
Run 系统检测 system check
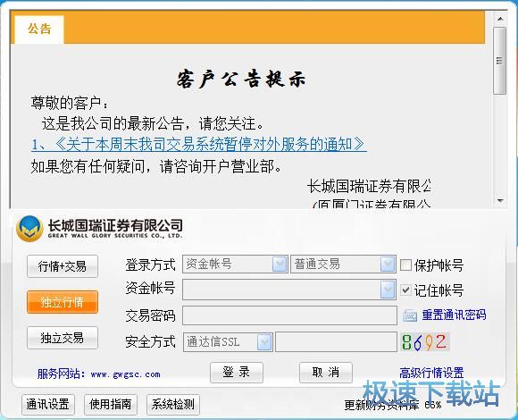(173, 404)
